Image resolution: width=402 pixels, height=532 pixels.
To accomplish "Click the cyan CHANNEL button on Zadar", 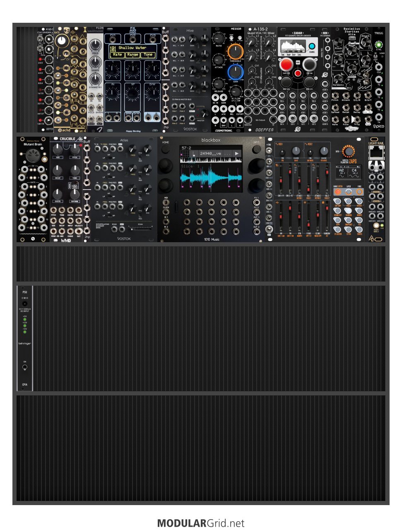I will point(312,46).
